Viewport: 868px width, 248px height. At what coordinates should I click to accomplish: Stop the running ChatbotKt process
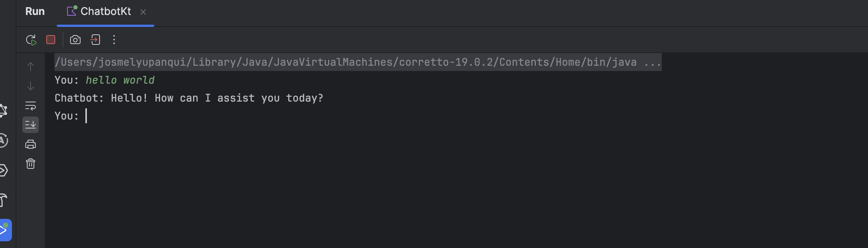click(51, 40)
